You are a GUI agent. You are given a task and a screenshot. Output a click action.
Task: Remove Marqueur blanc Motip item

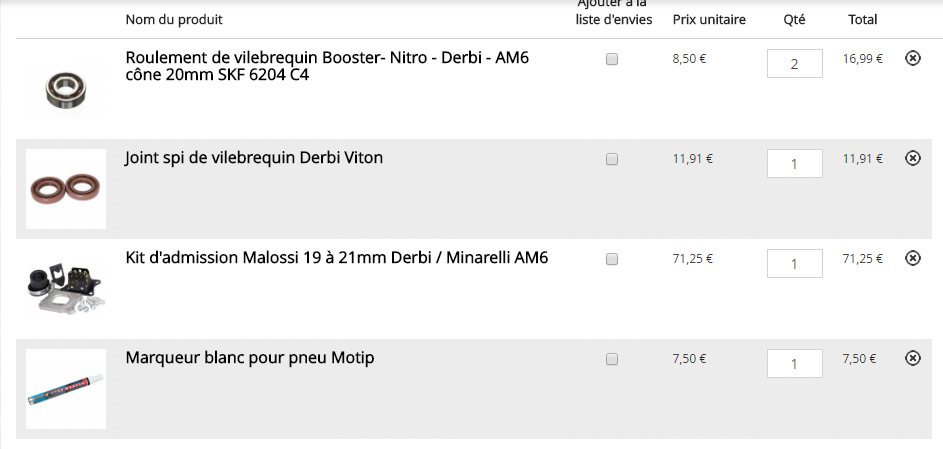912,358
